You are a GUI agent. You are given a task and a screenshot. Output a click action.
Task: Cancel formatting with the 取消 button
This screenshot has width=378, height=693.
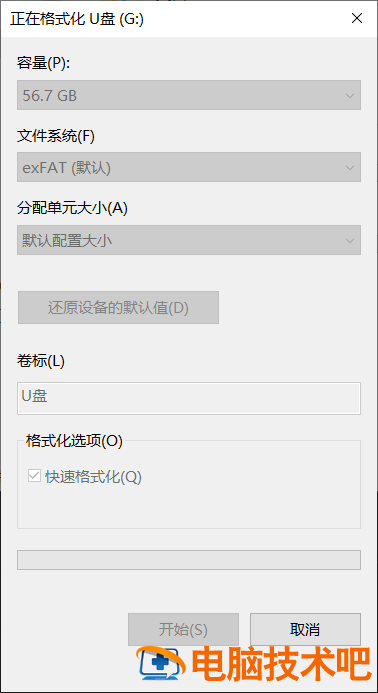pos(305,629)
